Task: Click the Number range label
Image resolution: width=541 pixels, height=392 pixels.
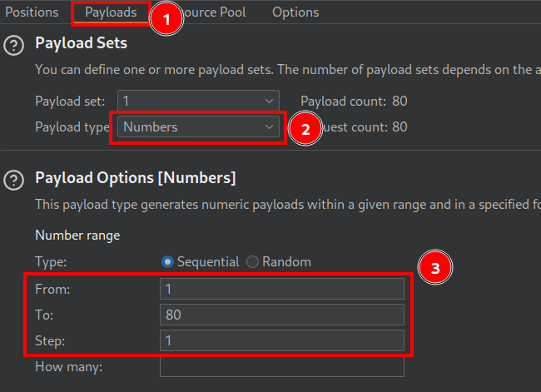Action: click(77, 236)
